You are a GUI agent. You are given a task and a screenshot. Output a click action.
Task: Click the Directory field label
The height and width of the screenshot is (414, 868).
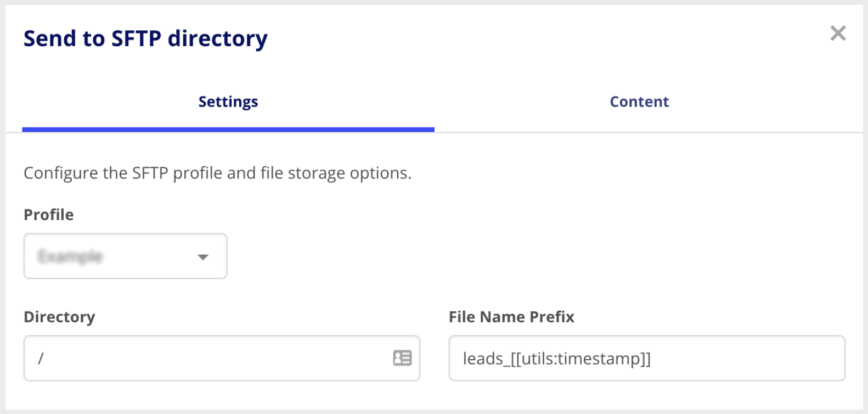[x=59, y=317]
